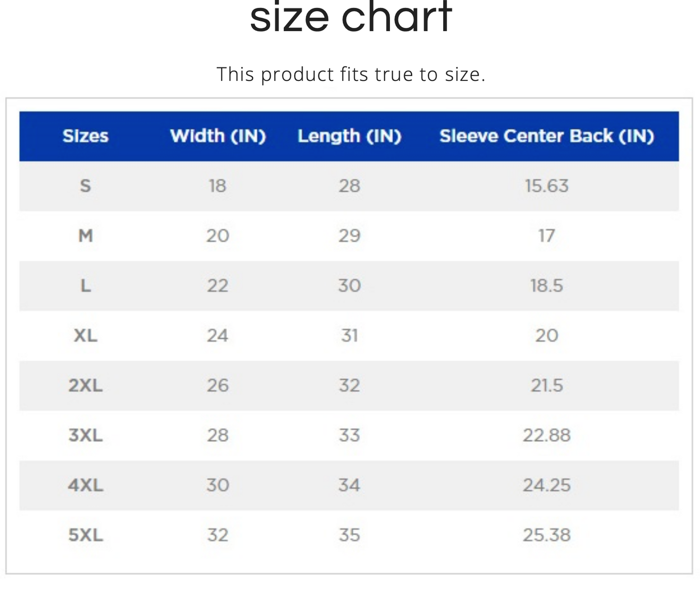700x601 pixels.
Task: Select the Sizes column header
Action: pos(85,136)
